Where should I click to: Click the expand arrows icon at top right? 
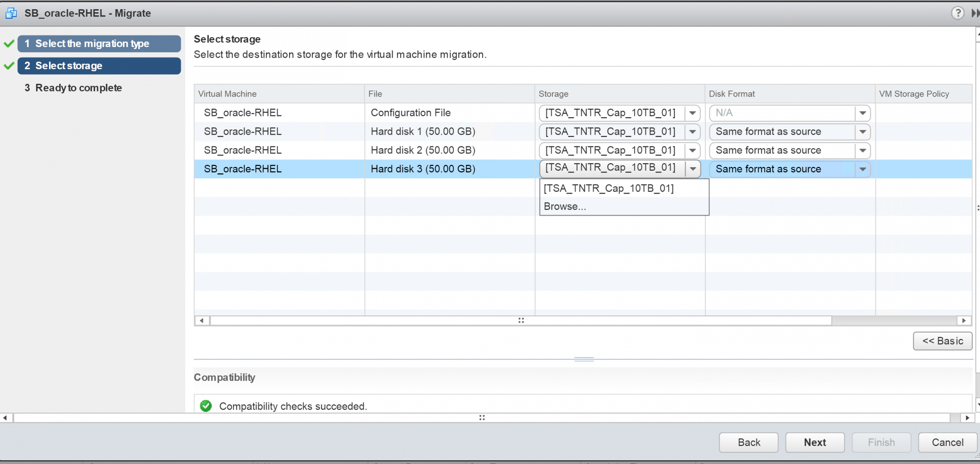point(975,13)
